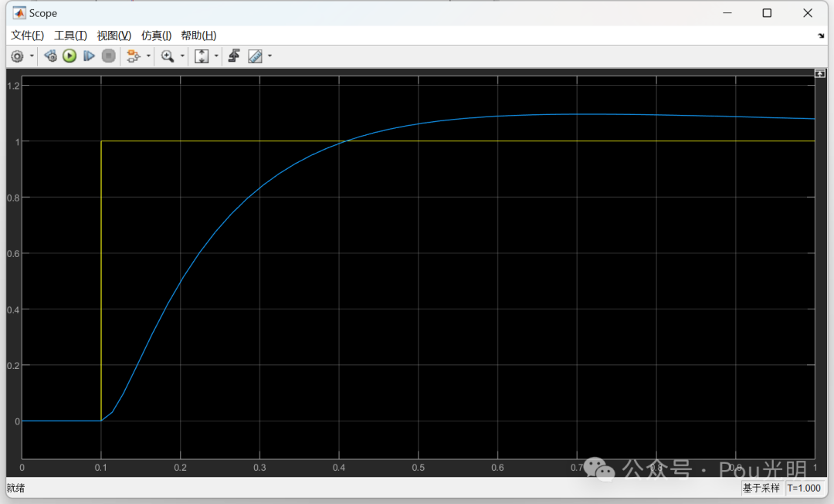Click the step back simulation icon
This screenshot has width=834, height=504.
[50, 56]
